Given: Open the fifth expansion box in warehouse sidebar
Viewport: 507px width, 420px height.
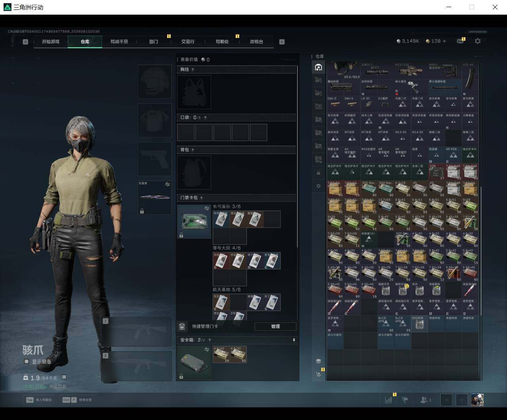Looking at the screenshot, I should tap(318, 133).
